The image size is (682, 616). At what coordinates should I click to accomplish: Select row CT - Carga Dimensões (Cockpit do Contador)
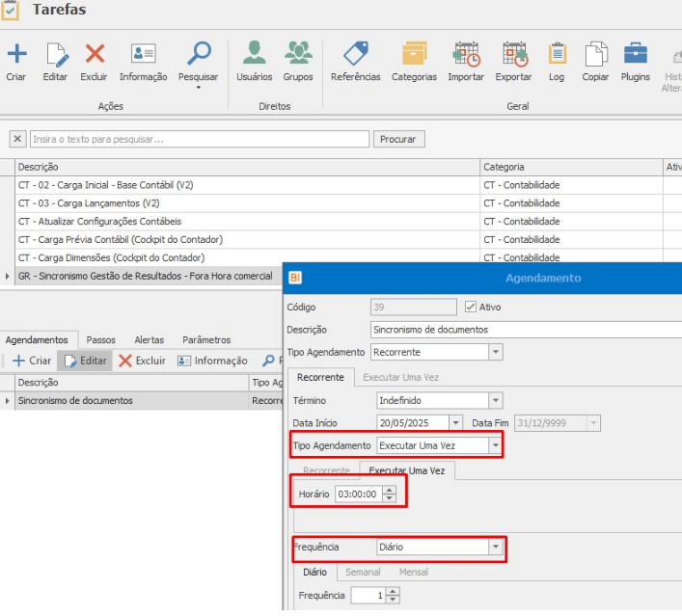(248, 258)
